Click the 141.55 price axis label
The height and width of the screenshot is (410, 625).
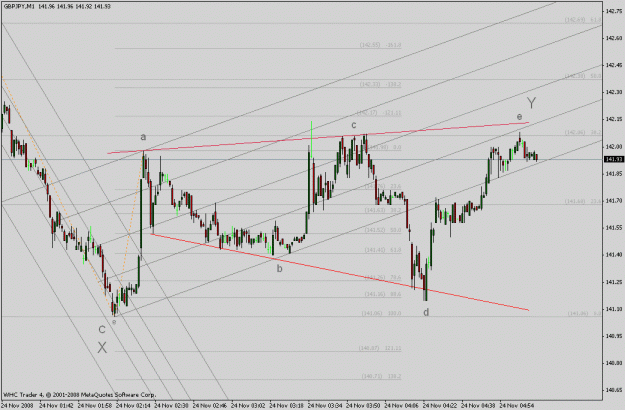coord(613,228)
